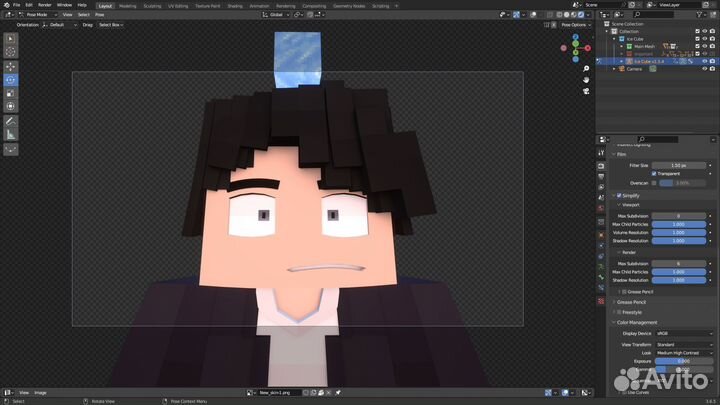Open the Default orientation dropdown
Image resolution: width=720 pixels, height=405 pixels.
click(x=60, y=25)
